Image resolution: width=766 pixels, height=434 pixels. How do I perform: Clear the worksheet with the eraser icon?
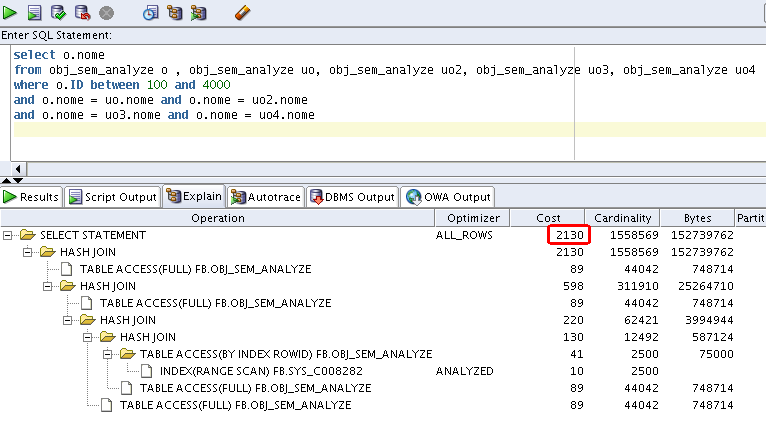coord(242,13)
